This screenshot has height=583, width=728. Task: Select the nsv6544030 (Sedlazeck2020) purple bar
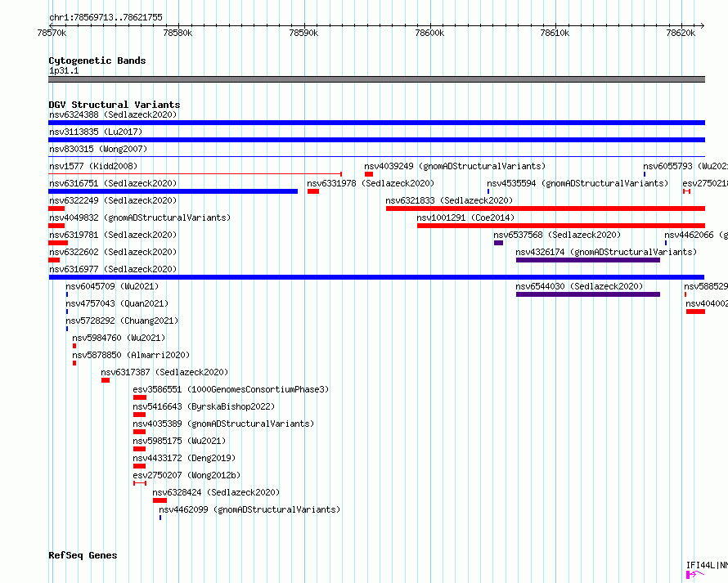pyautogui.click(x=588, y=294)
